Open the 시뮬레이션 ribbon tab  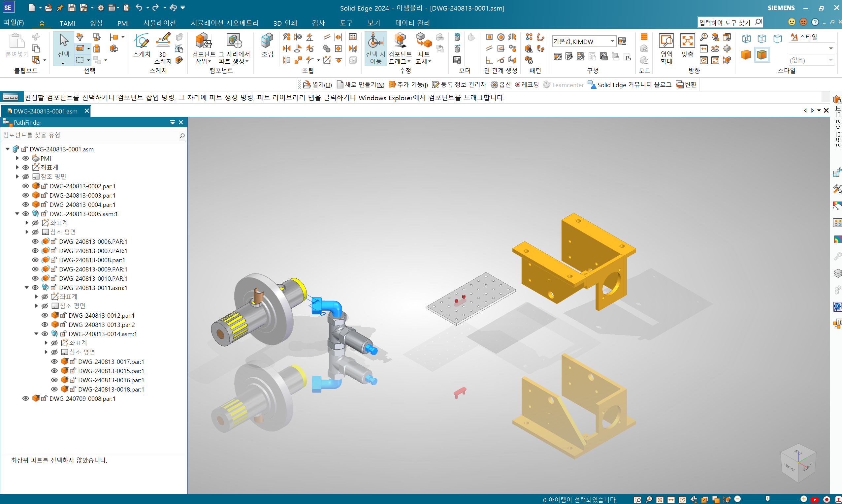point(160,23)
